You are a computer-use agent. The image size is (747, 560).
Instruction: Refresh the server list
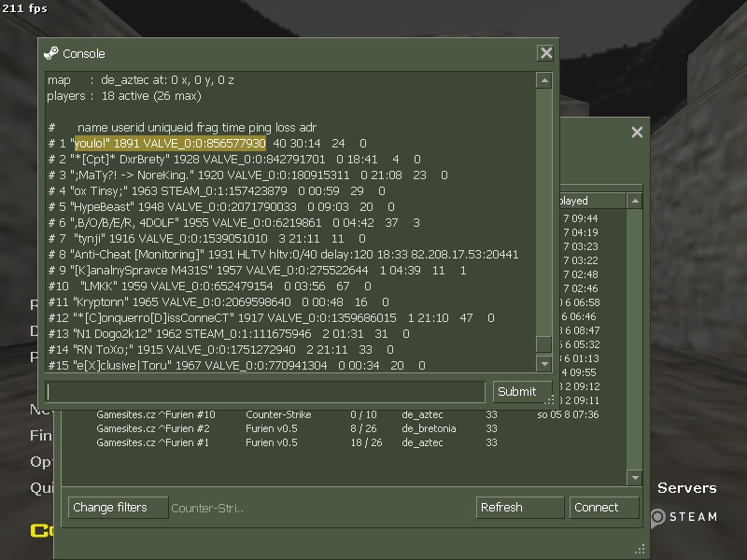[x=520, y=508]
